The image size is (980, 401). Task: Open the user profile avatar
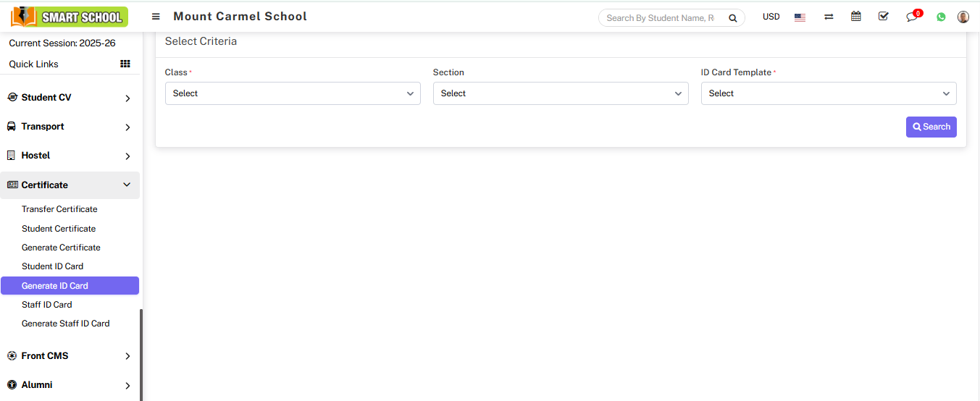(963, 17)
